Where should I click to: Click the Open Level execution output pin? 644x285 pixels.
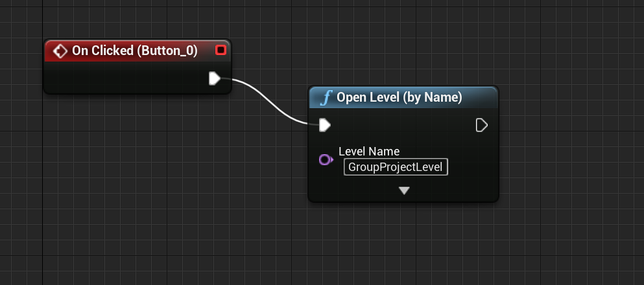click(x=481, y=124)
